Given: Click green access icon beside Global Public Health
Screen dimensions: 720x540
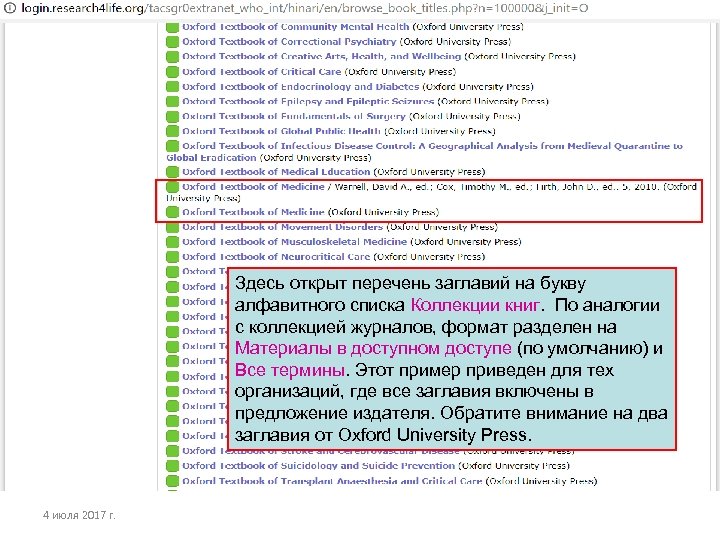Looking at the screenshot, I should tap(172, 131).
